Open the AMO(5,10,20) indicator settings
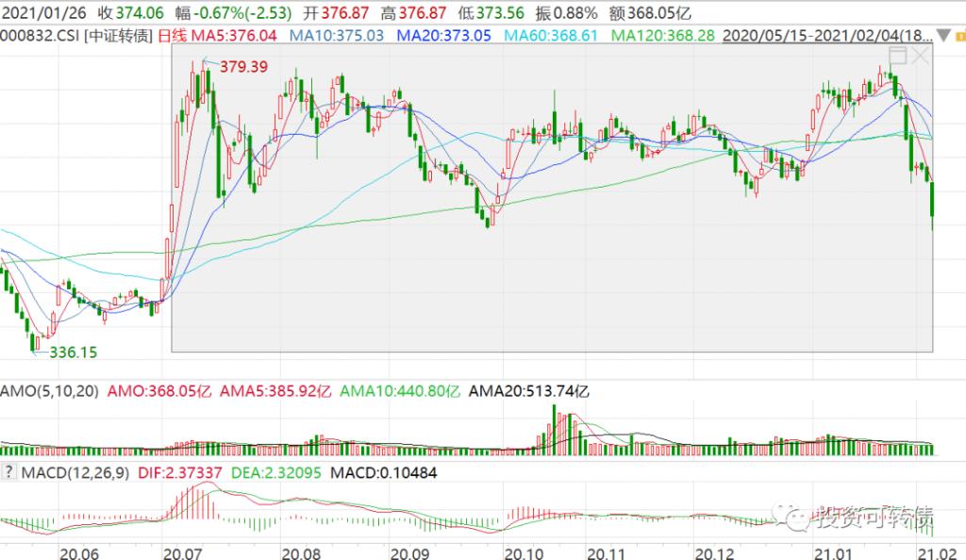The image size is (966, 560). 49,390
